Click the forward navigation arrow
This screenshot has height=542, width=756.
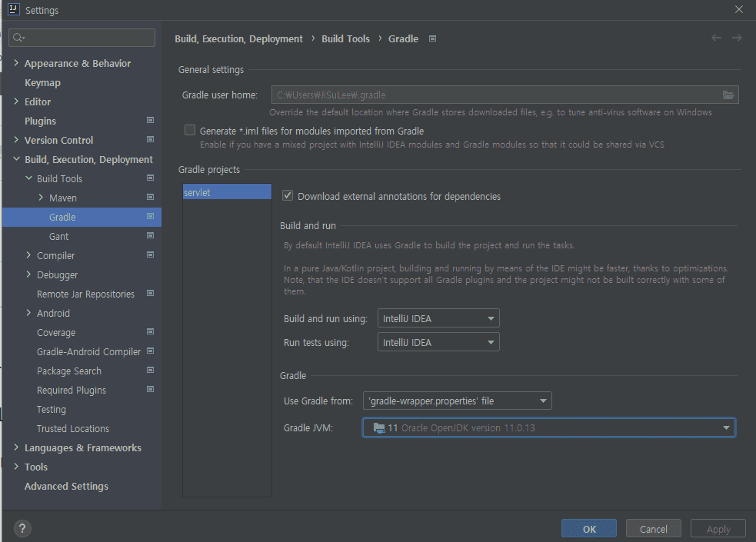737,38
